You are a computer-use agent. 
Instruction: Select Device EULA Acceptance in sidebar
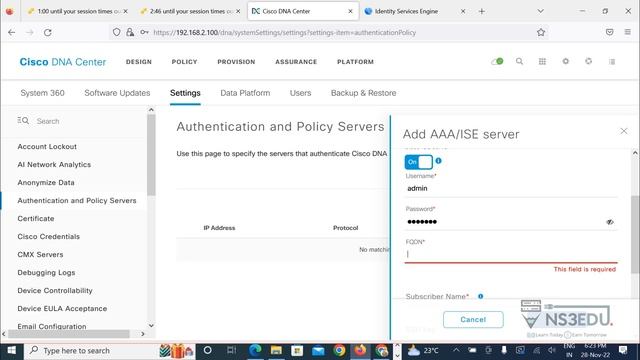pyautogui.click(x=62, y=308)
